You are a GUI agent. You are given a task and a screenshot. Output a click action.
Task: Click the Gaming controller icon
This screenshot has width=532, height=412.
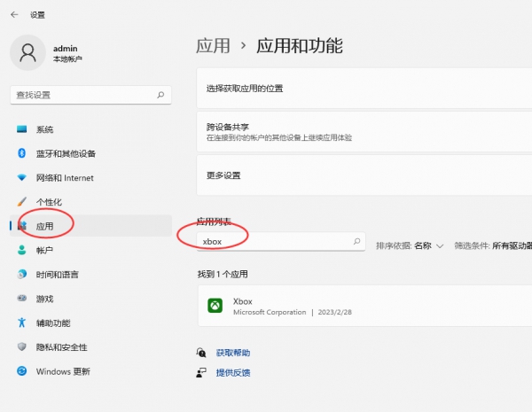click(x=21, y=299)
